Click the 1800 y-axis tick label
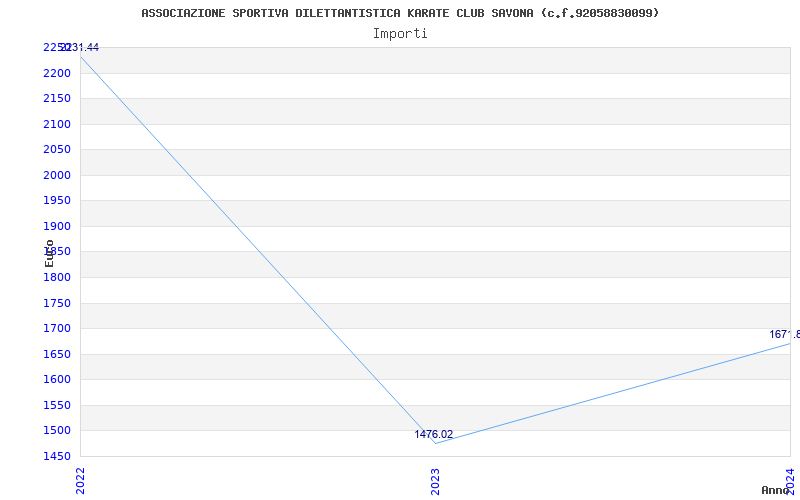This screenshot has height=500, width=800. (x=57, y=278)
